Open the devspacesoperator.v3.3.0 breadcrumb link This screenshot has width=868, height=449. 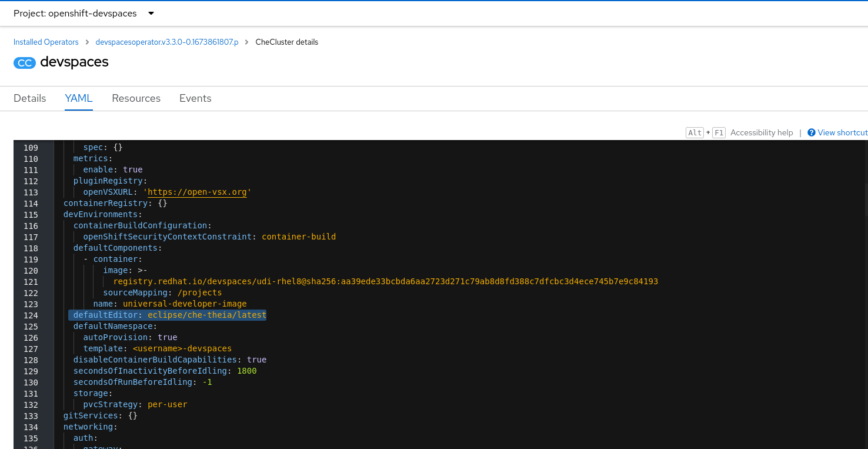pos(167,42)
